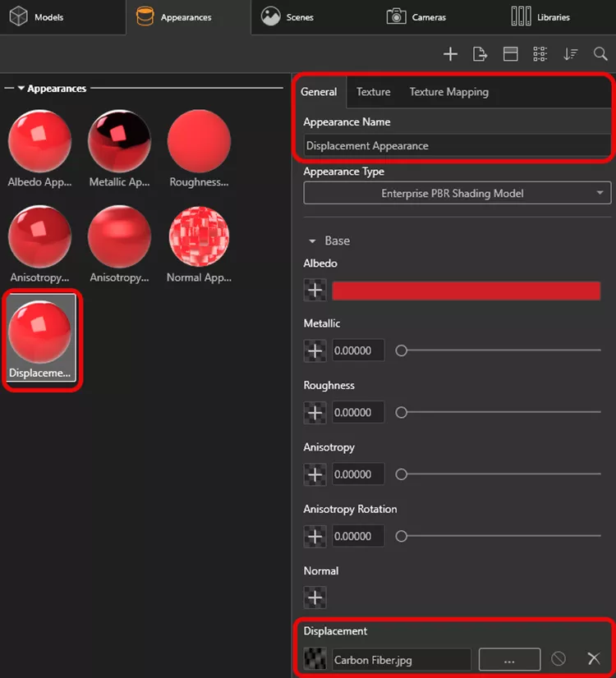616x678 pixels.
Task: Click the import appearance file icon
Action: [x=480, y=54]
